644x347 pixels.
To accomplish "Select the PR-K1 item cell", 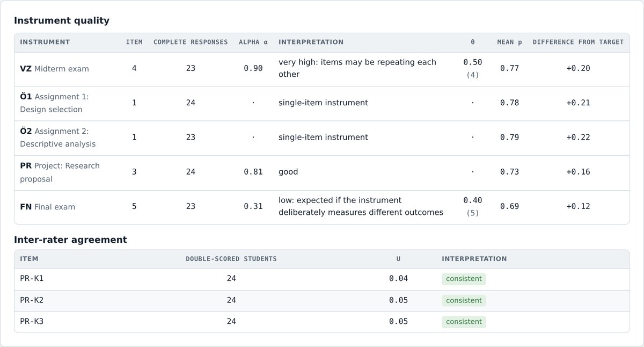I will coord(32,279).
